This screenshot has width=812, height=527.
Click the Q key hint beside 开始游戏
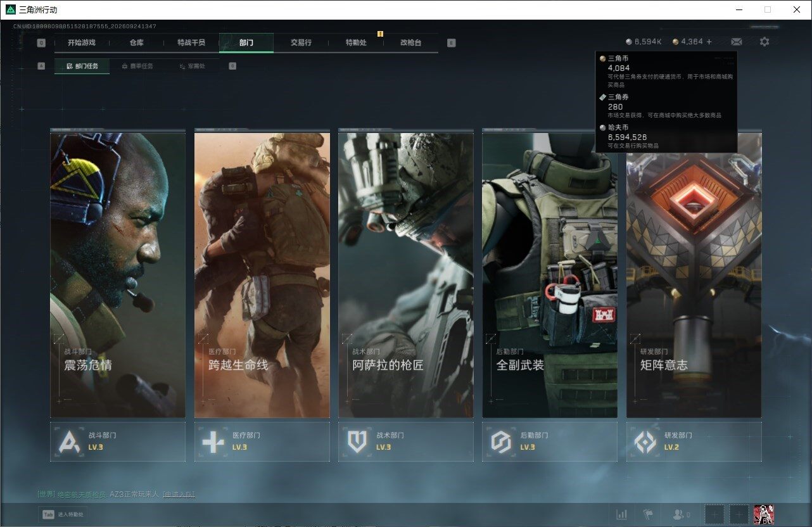point(41,43)
